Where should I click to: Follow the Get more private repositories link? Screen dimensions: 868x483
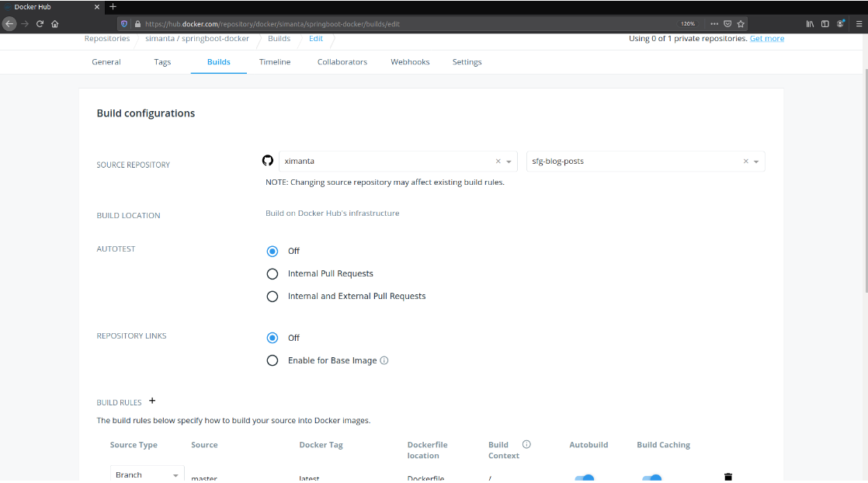(x=767, y=39)
